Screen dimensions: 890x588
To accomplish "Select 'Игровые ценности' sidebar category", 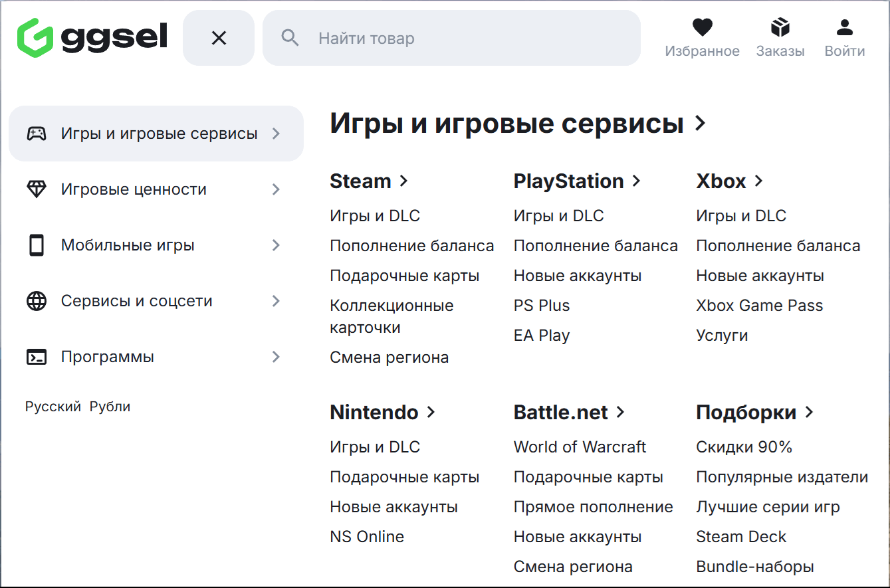I will 156,189.
